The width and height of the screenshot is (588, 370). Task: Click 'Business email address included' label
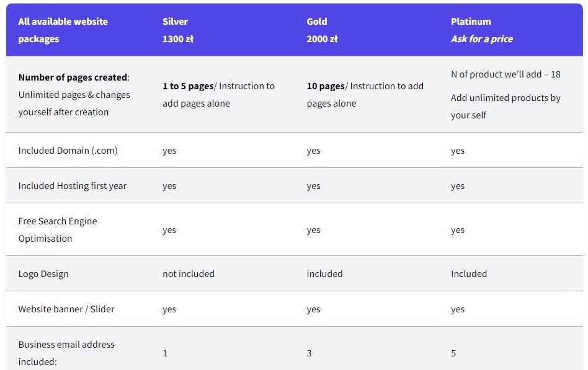66,353
